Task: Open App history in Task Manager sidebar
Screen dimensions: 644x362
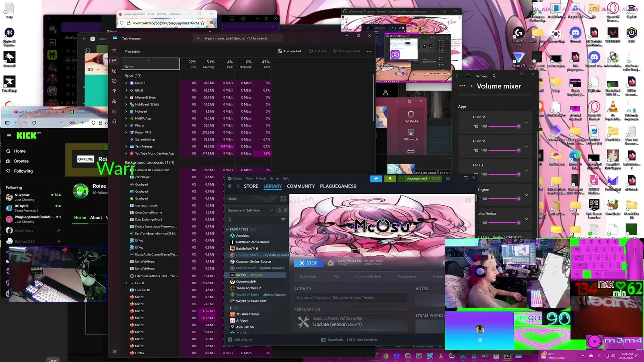Action: 114,81
